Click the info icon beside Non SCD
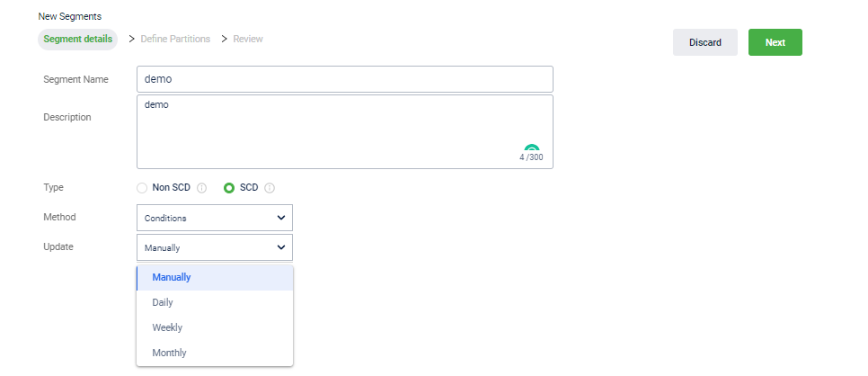 [x=202, y=188]
